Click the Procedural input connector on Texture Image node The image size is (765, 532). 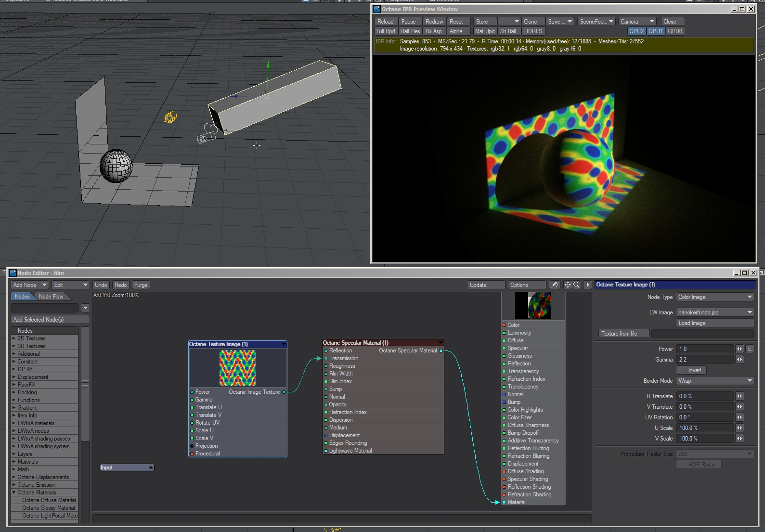click(x=192, y=454)
